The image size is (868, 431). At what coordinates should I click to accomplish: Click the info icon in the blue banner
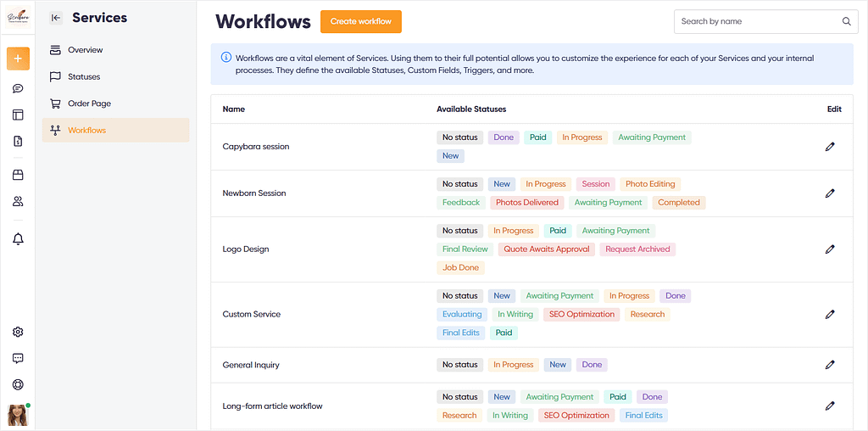tap(225, 57)
